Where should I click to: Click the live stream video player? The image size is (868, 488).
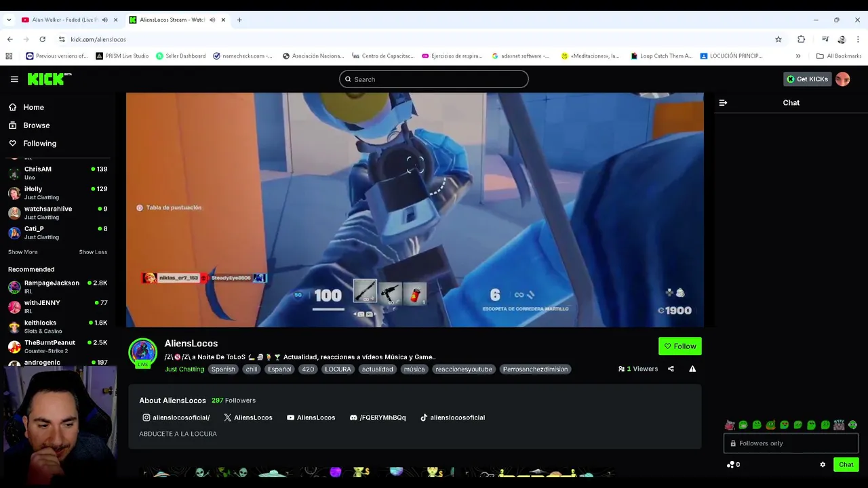click(x=414, y=210)
